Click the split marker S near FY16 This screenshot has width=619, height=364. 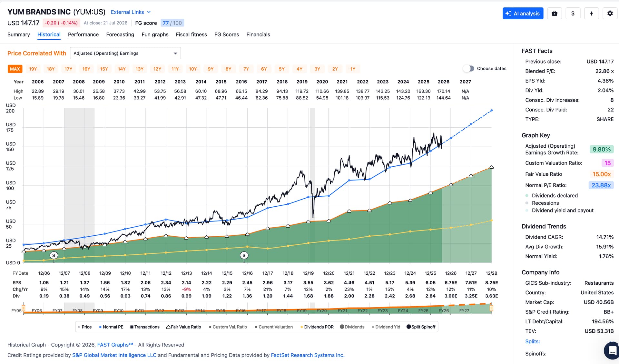coord(244,255)
